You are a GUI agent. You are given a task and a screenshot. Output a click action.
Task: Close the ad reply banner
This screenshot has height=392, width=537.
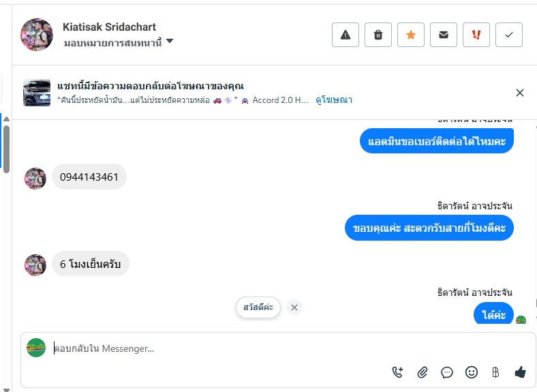(520, 93)
